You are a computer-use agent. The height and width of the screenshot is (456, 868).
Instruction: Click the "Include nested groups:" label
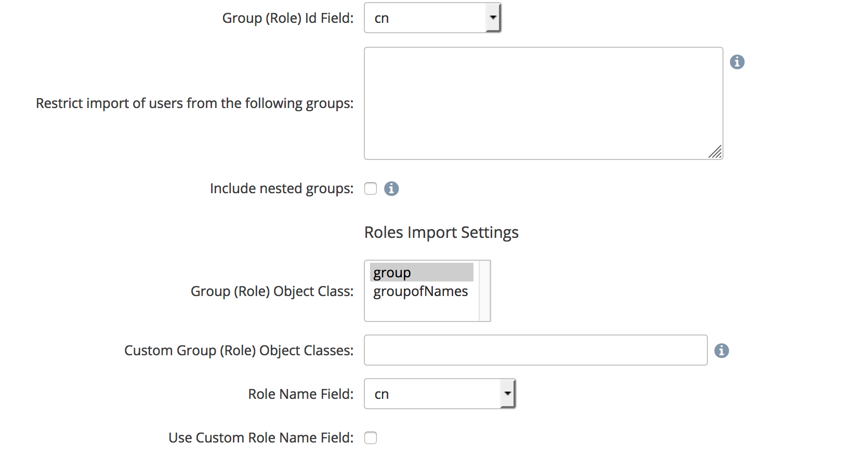281,189
